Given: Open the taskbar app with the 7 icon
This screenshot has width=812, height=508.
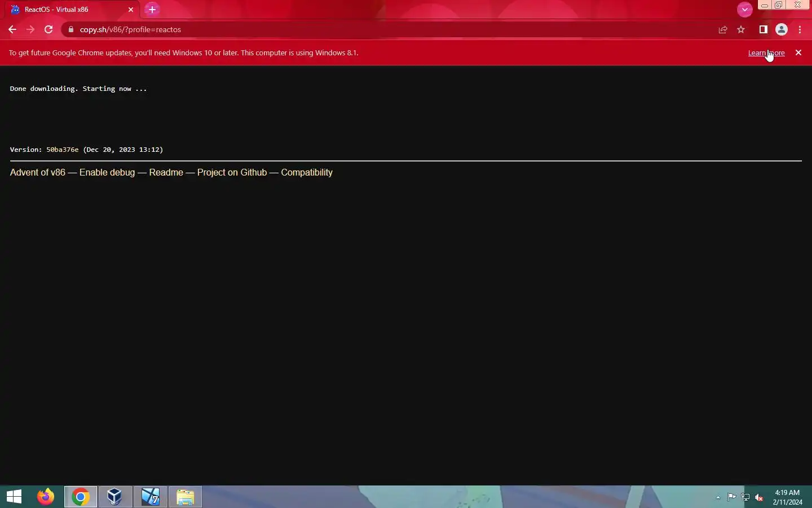Looking at the screenshot, I should [x=150, y=497].
